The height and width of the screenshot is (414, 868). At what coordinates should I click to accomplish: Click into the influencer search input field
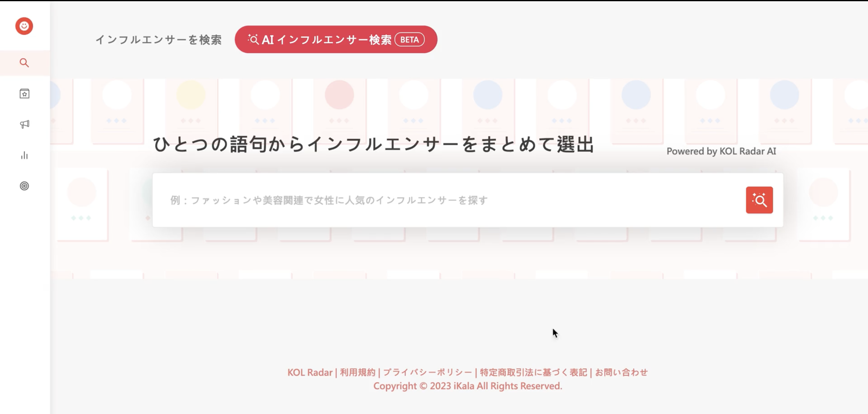[438, 200]
